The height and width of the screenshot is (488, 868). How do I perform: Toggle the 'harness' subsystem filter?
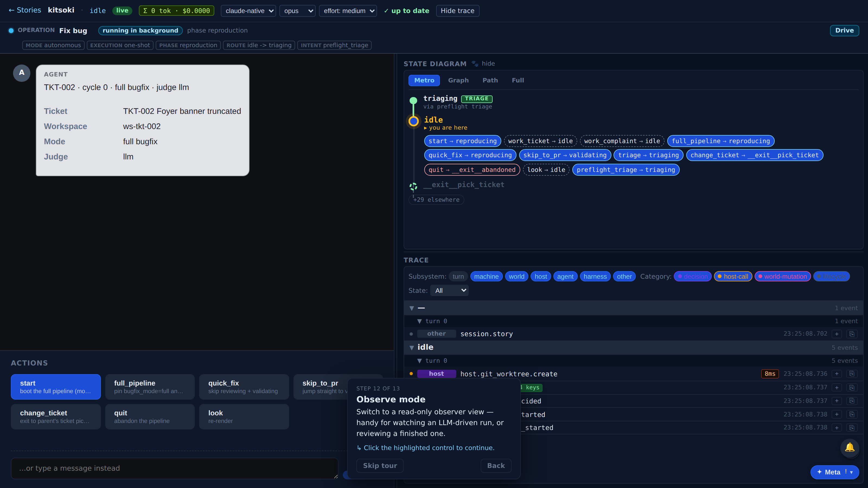(x=595, y=277)
